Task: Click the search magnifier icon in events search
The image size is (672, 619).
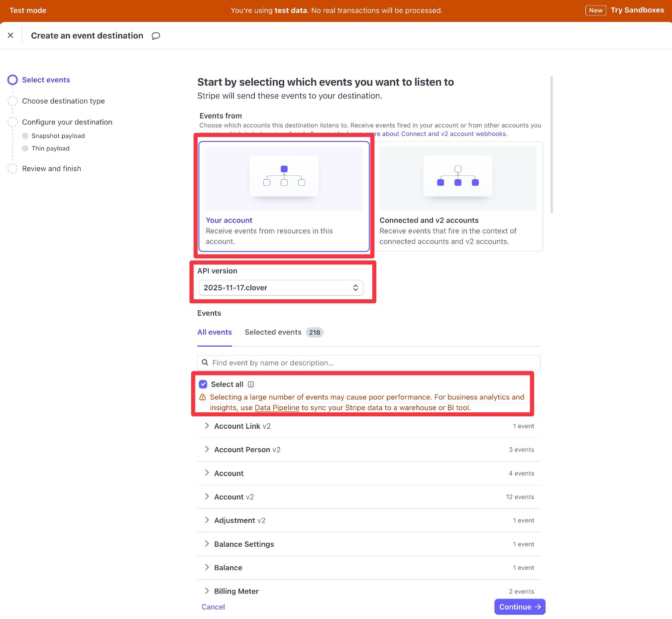Action: tap(205, 363)
